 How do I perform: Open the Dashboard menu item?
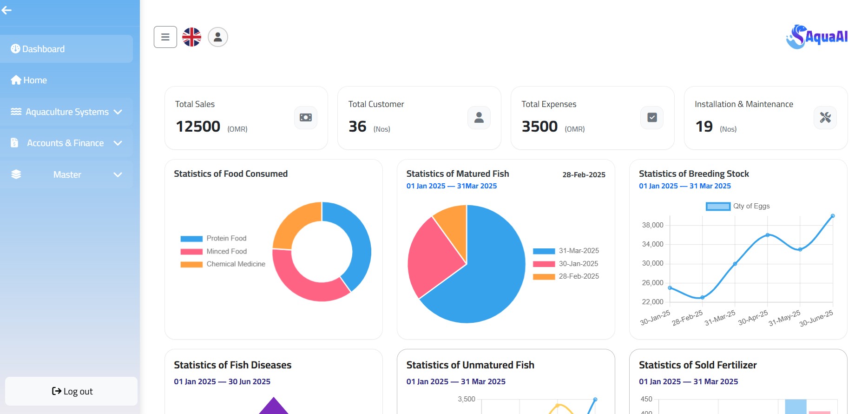(x=43, y=49)
